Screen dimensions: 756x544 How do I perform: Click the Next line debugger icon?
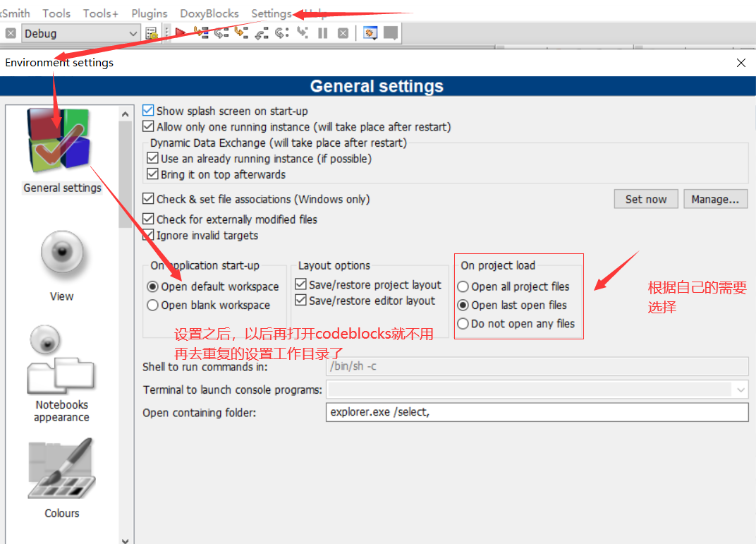(x=221, y=32)
